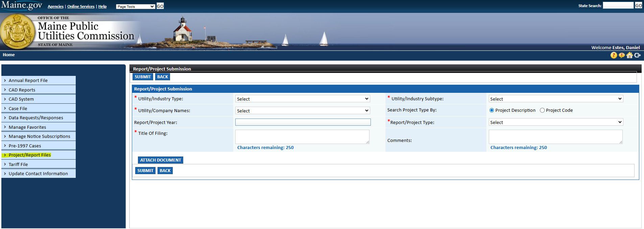Viewport: 644px width, 229px height.
Task: Click the top SUBMIT button
Action: pos(143,77)
